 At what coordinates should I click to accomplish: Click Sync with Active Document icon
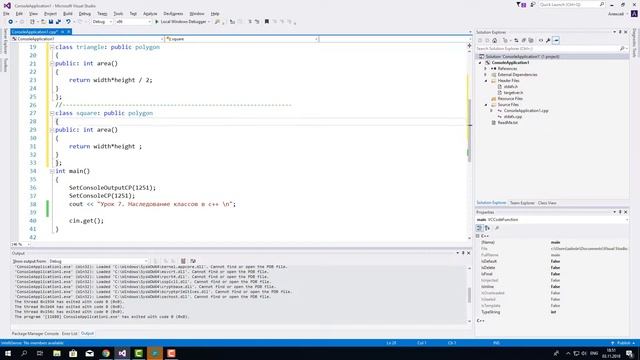[x=516, y=40]
